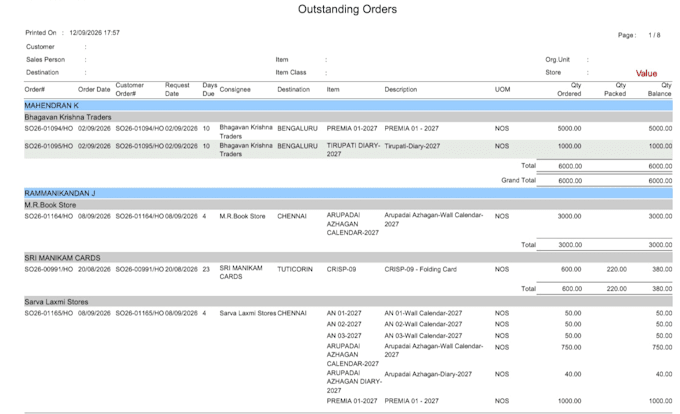Click the Days Due column header

(209, 89)
